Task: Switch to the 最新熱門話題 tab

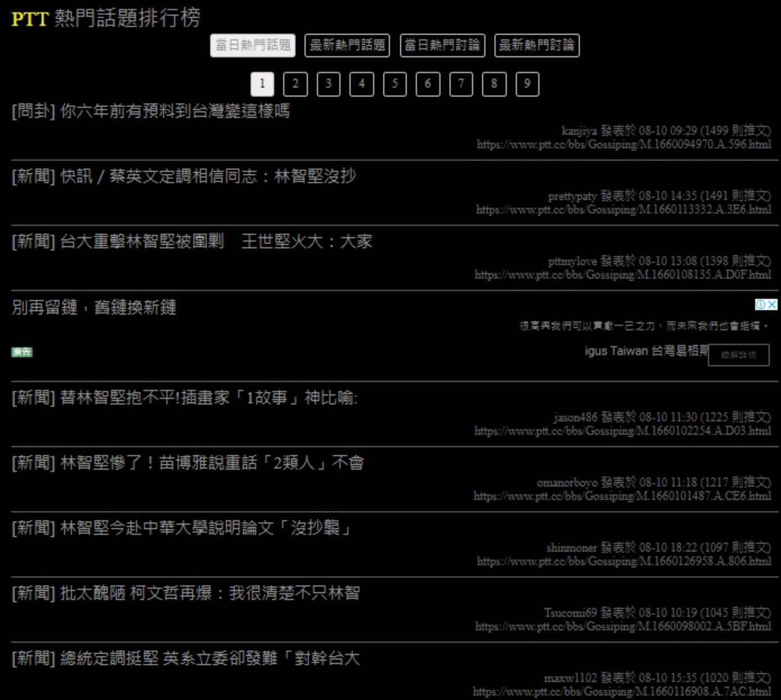Action: click(x=347, y=46)
